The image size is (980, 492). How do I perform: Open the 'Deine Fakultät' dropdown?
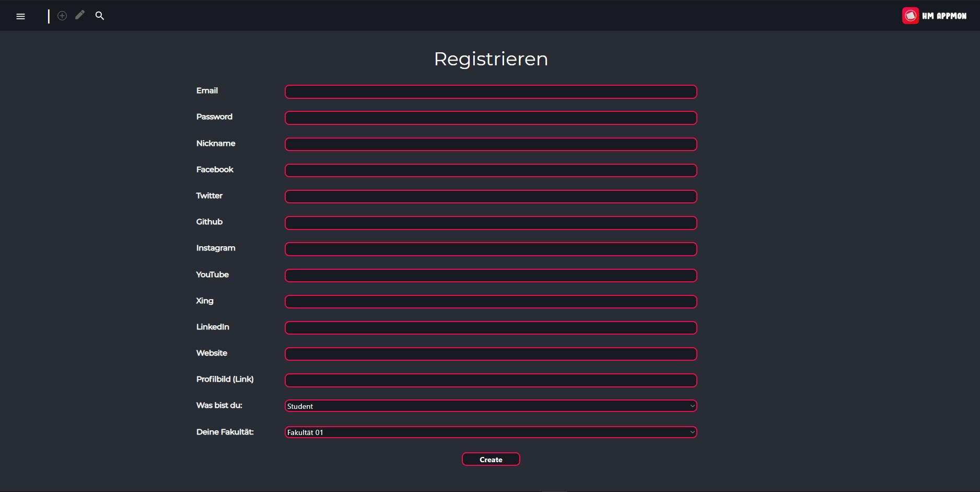491,432
